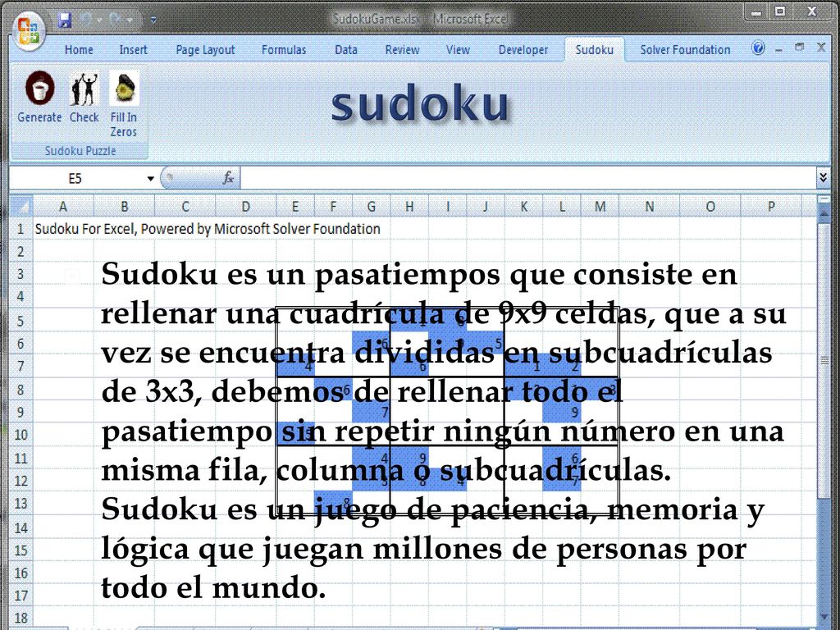Click the Redo icon in the quick access toolbar

tap(115, 20)
